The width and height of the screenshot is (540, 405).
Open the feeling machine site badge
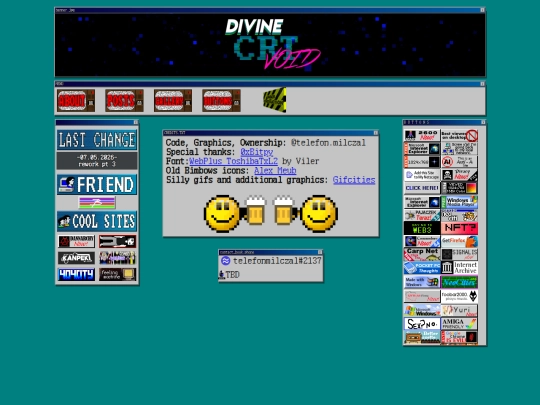click(117, 274)
